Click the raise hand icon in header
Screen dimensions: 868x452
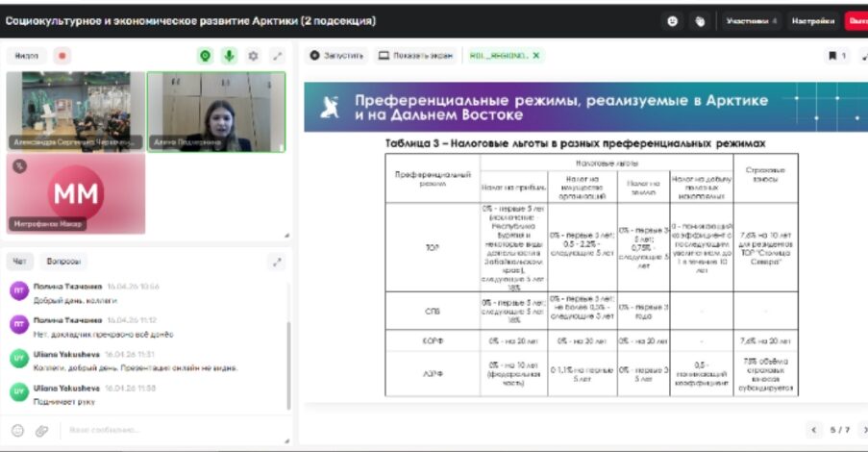pyautogui.click(x=700, y=20)
